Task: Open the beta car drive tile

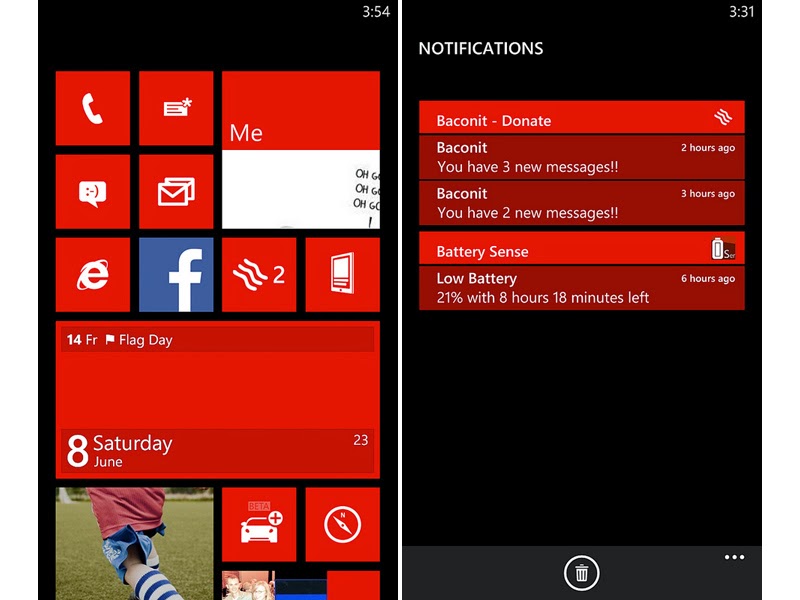Action: [259, 524]
